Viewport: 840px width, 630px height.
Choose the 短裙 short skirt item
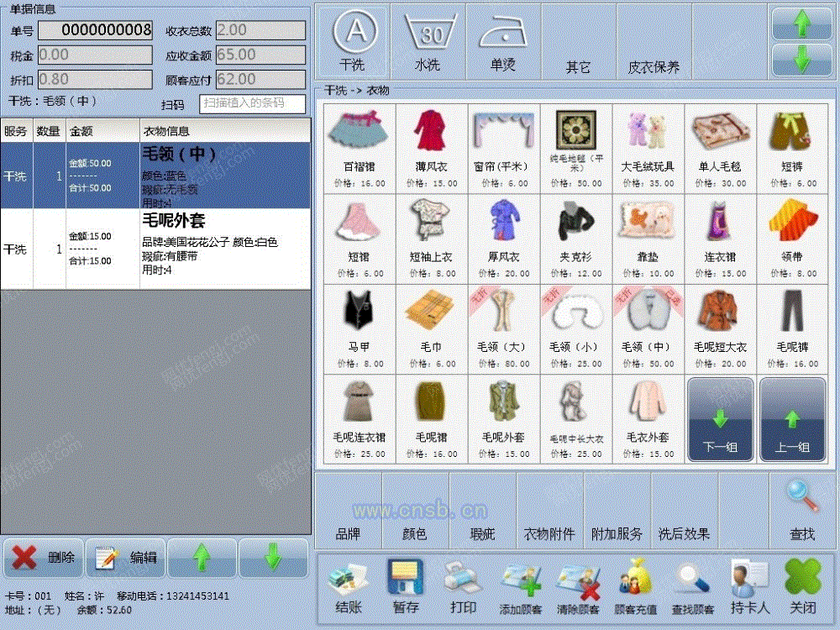pos(360,239)
